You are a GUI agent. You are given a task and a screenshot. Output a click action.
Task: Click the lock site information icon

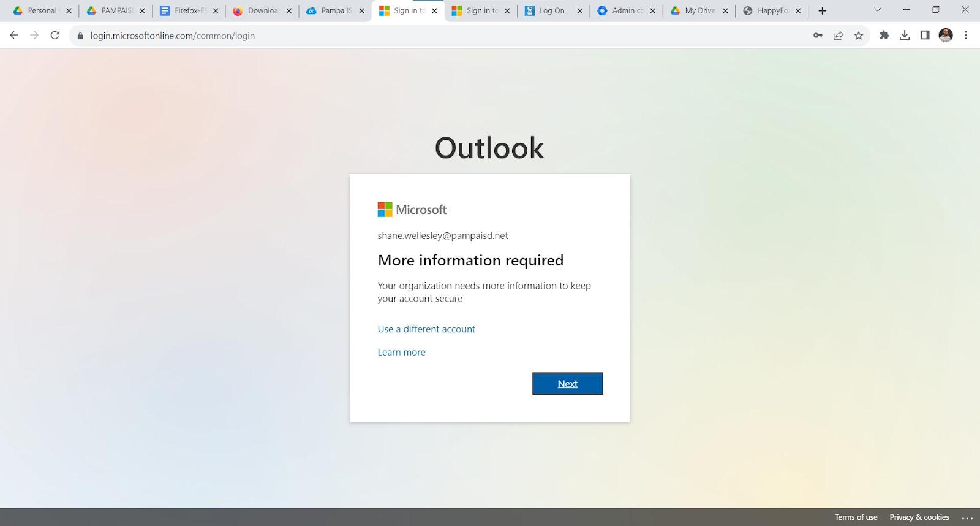[80, 36]
